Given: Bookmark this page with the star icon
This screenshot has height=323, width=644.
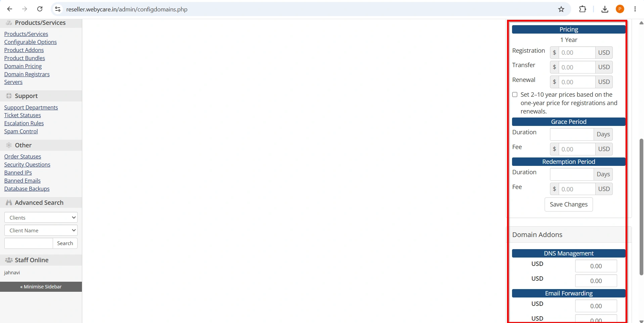Looking at the screenshot, I should point(561,9).
